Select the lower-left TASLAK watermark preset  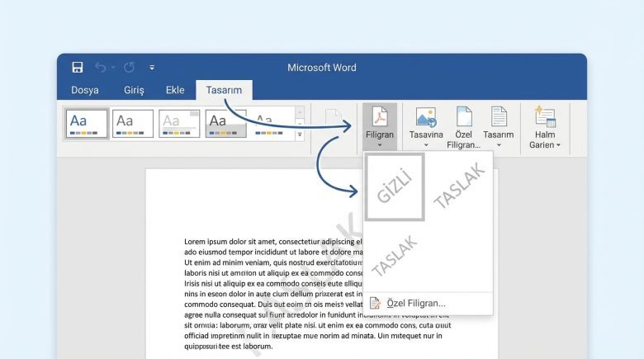click(x=395, y=256)
